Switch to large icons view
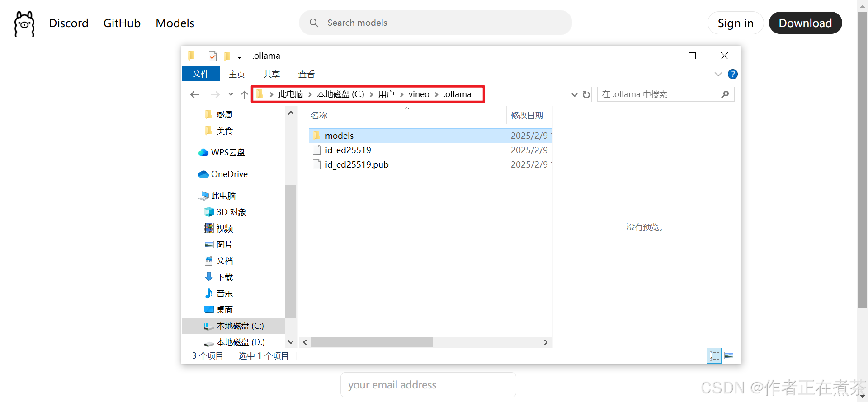This screenshot has width=868, height=402. point(729,356)
